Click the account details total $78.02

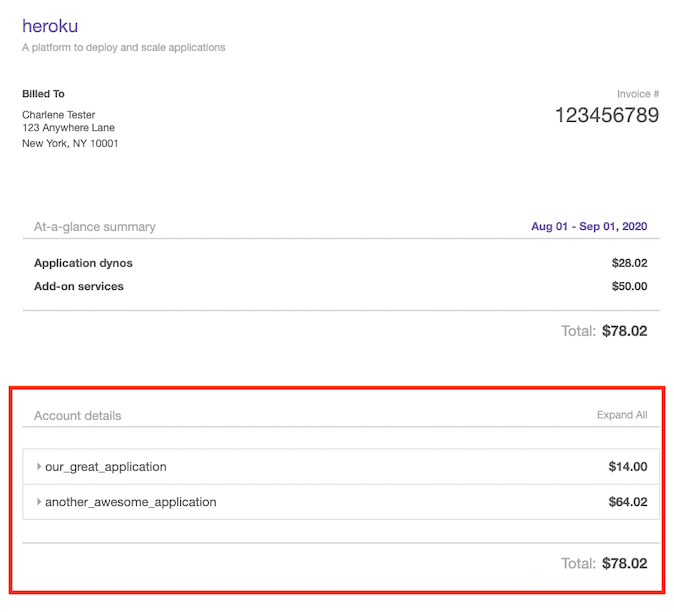624,563
